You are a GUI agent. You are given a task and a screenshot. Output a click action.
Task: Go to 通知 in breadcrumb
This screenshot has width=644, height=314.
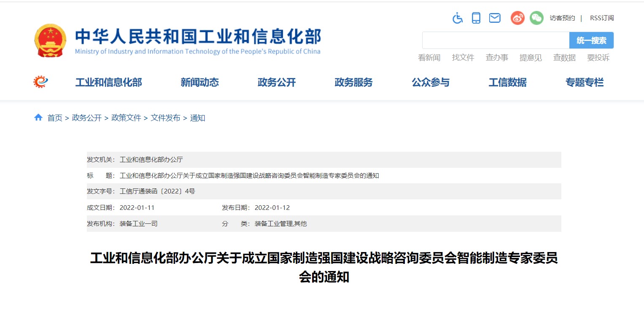point(197,118)
